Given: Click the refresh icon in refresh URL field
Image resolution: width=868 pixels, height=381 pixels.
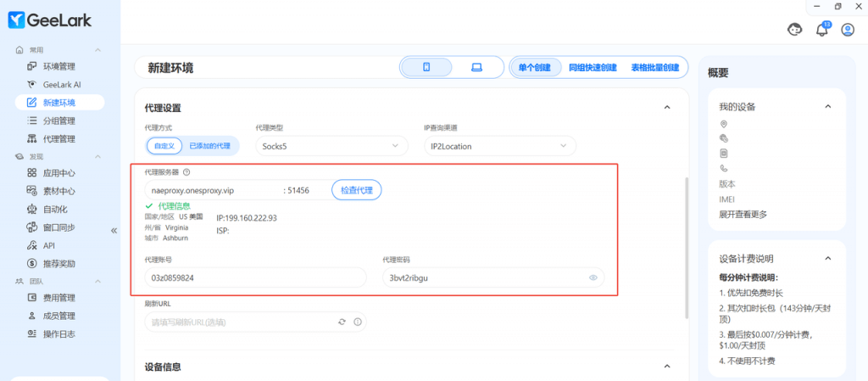Looking at the screenshot, I should click(342, 322).
